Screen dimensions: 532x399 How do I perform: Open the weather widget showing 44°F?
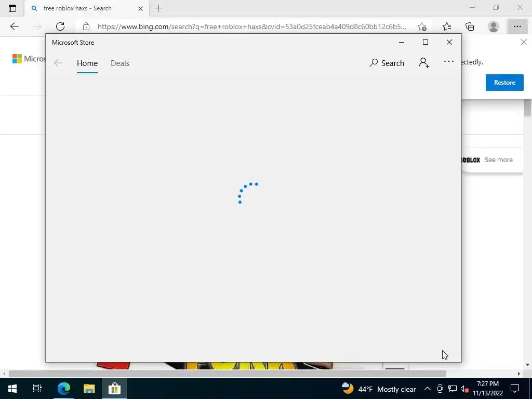click(379, 389)
